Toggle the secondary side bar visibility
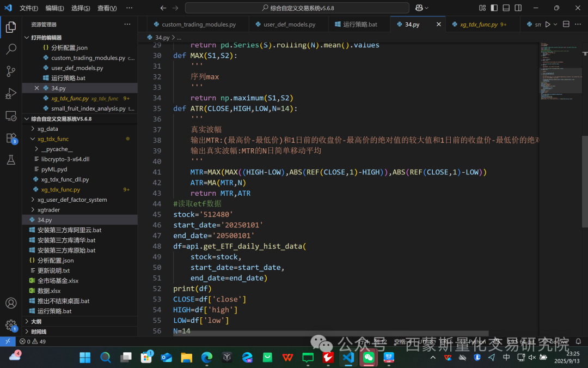This screenshot has height=368, width=588. point(518,8)
